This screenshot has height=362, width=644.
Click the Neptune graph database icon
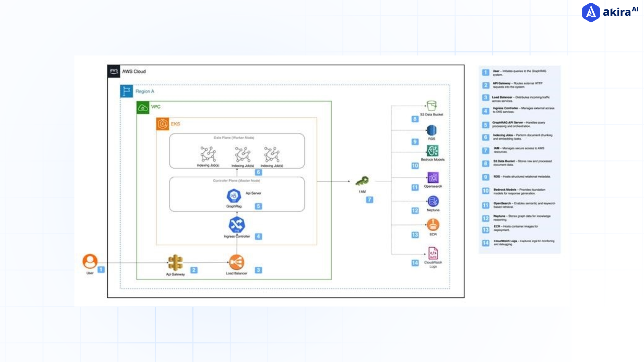click(x=433, y=200)
